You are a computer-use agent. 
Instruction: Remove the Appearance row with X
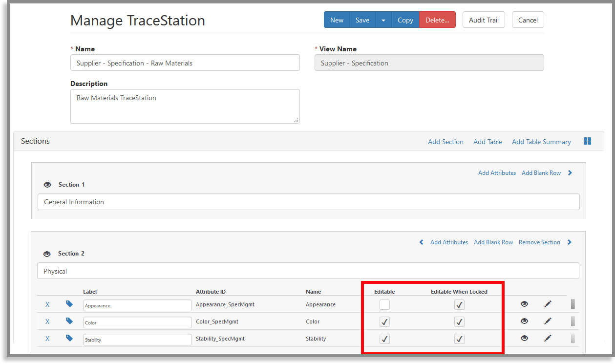point(47,304)
